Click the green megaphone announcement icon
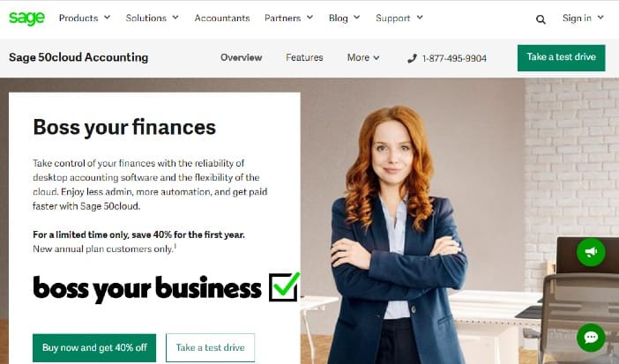 (x=591, y=251)
